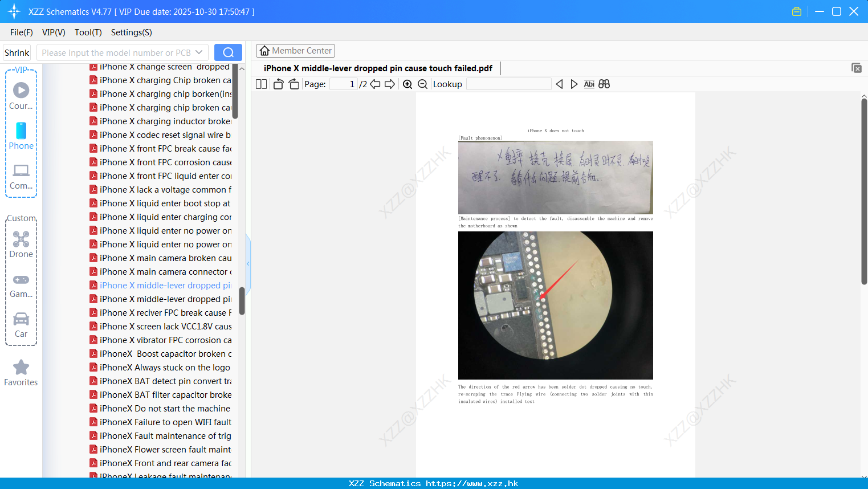Image resolution: width=868 pixels, height=489 pixels.
Task: Open iPhoneX Front and rear camera file
Action: [x=161, y=463]
